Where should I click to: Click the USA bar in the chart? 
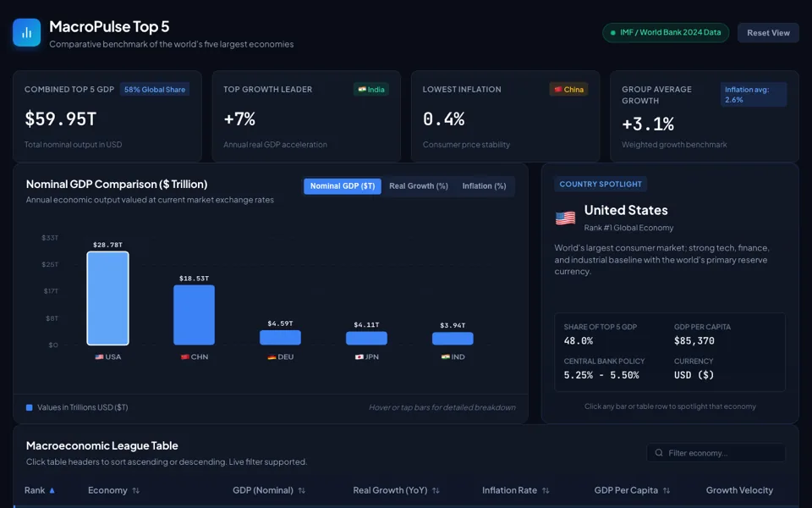pos(107,298)
